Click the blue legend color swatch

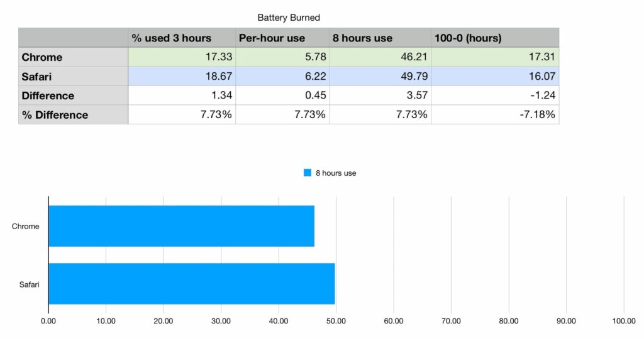(x=308, y=173)
